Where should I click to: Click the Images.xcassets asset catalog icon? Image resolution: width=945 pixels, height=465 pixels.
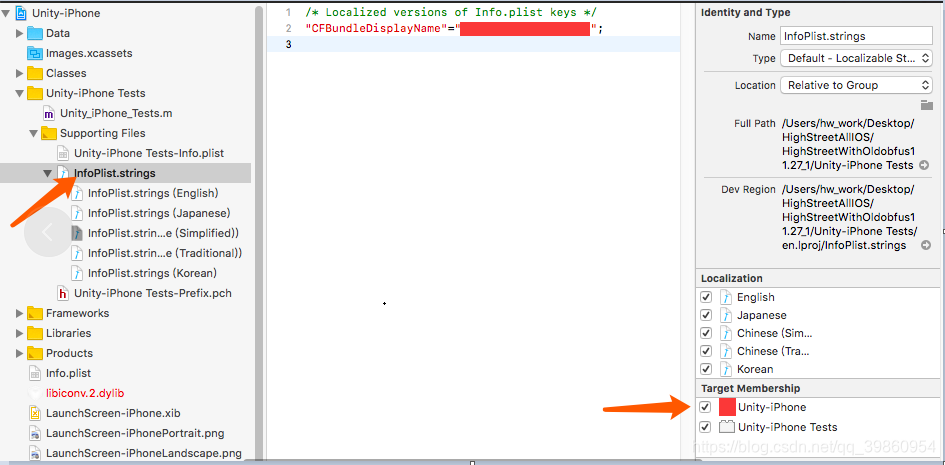click(x=35, y=53)
